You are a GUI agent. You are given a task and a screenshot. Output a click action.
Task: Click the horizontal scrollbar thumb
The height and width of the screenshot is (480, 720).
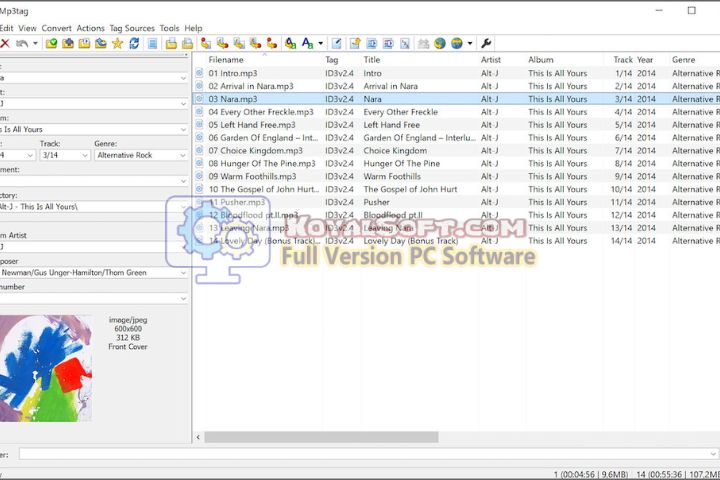(x=321, y=437)
